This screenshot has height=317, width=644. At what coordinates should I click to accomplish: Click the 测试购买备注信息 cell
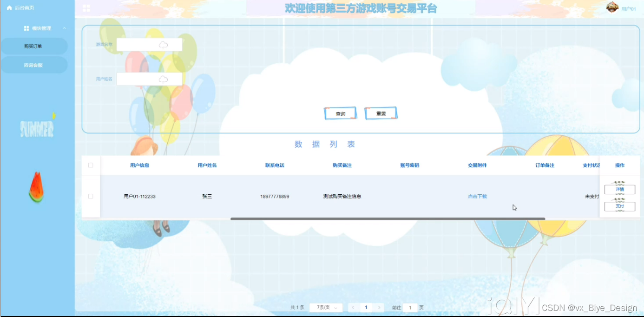pyautogui.click(x=342, y=197)
